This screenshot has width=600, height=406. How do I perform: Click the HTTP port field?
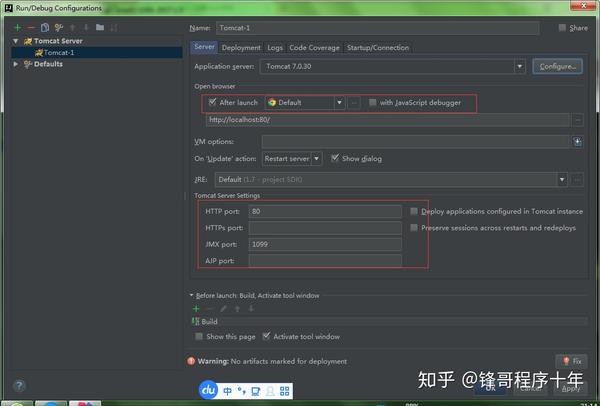325,211
